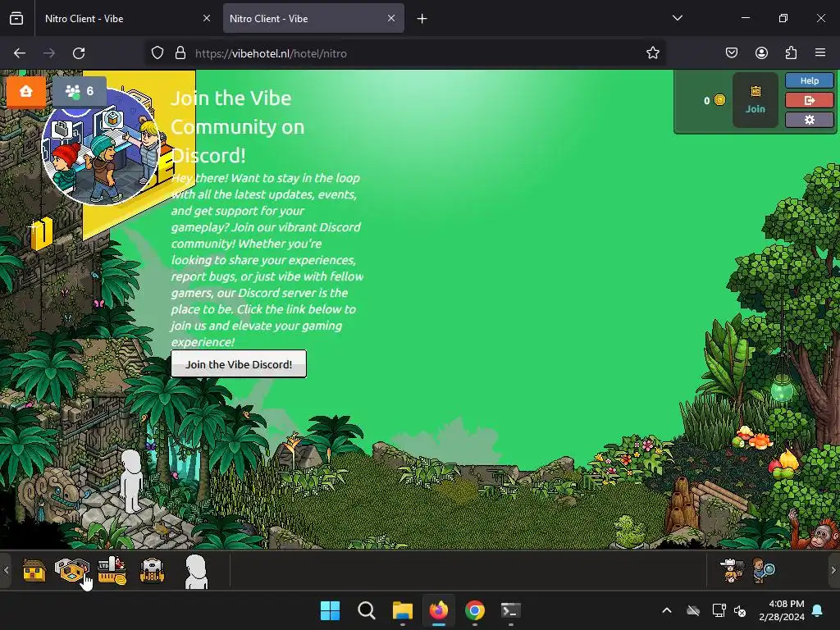Click the tracking protection shield icon
Image resolution: width=840 pixels, height=630 pixels.
(157, 53)
